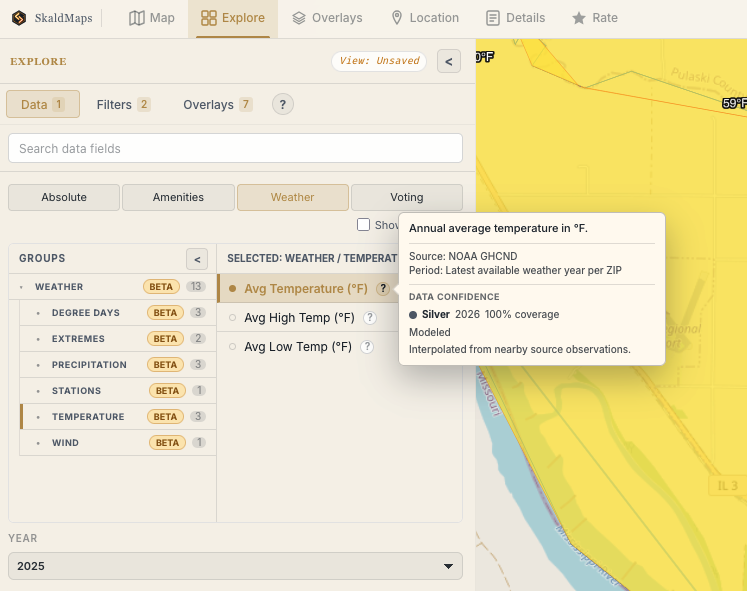Go to the Location tab
The height and width of the screenshot is (591, 747).
425,18
